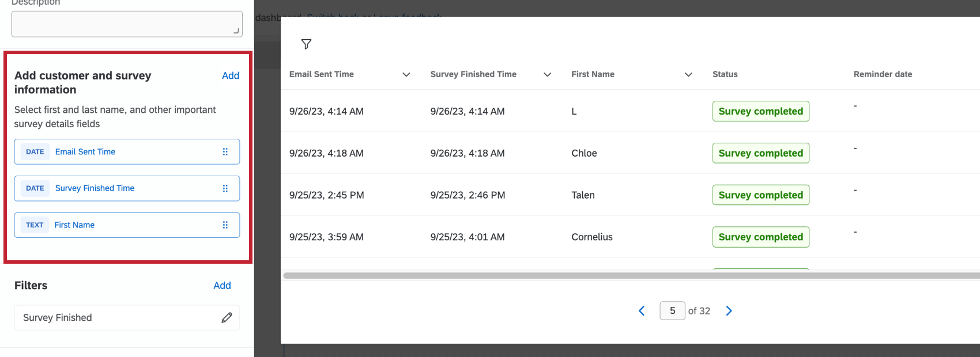The image size is (980, 357).
Task: Expand First Name column menu
Action: [x=688, y=74]
